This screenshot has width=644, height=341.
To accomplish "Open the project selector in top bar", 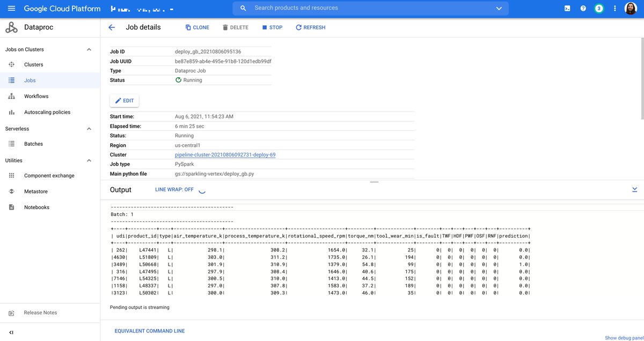I will pos(142,9).
